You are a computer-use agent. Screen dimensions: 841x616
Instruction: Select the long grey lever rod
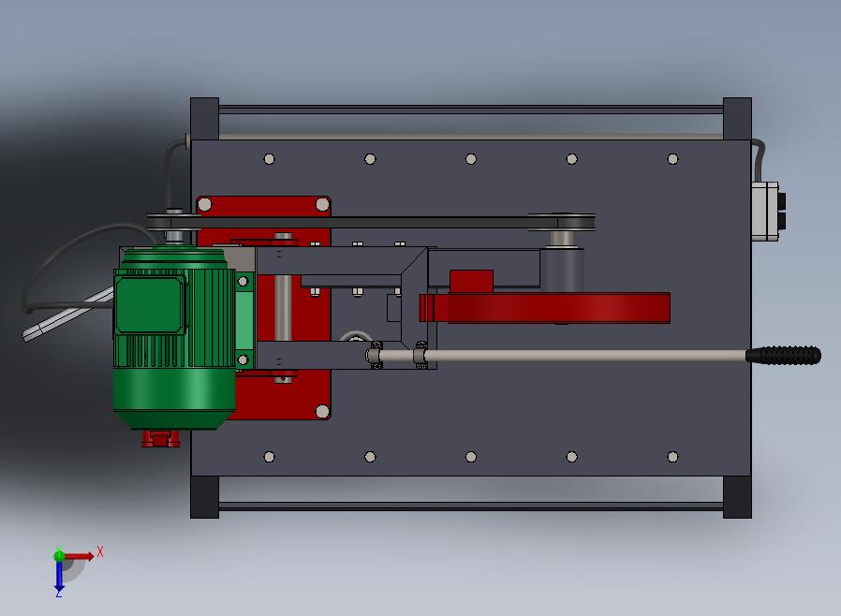coord(558,355)
